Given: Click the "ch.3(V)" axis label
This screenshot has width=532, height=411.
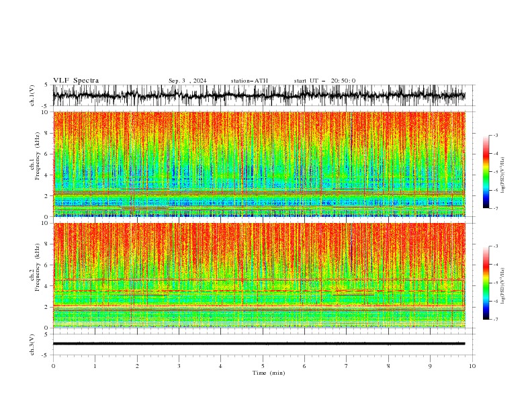Looking at the screenshot, I should [32, 345].
